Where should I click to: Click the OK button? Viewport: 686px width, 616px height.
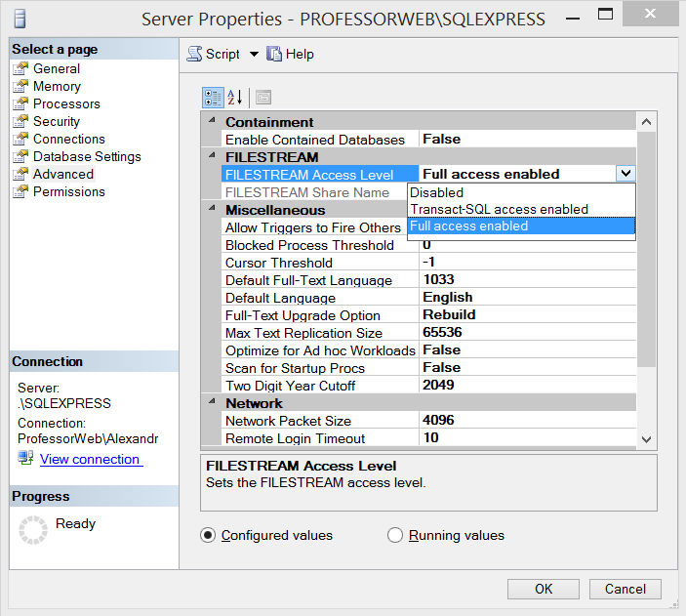(544, 589)
